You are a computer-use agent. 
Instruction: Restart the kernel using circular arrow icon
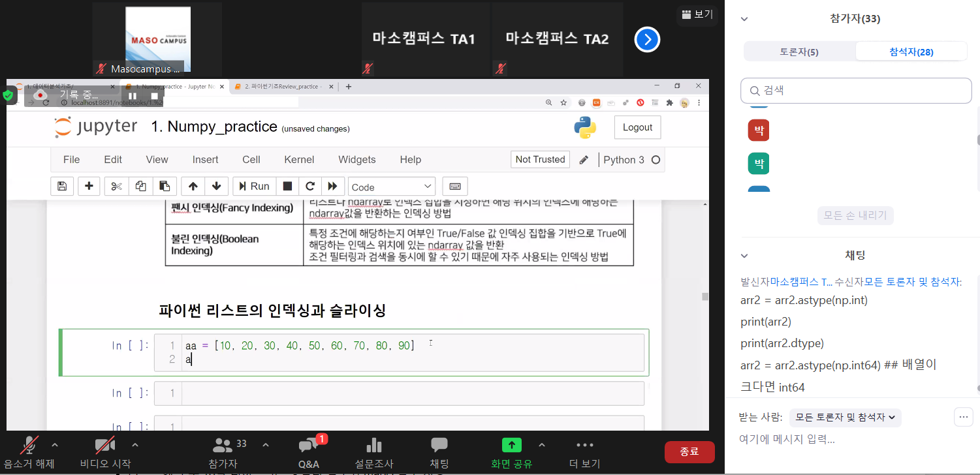pos(310,186)
